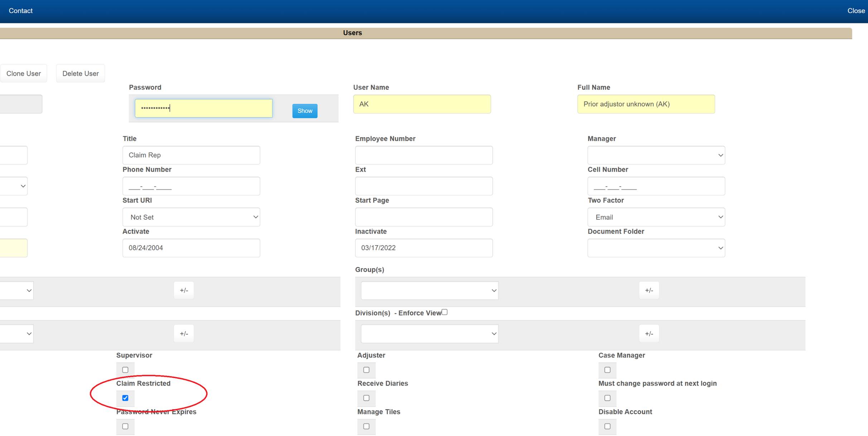Expand the Manager dropdown
Viewport: 868px width, 436px height.
(656, 155)
